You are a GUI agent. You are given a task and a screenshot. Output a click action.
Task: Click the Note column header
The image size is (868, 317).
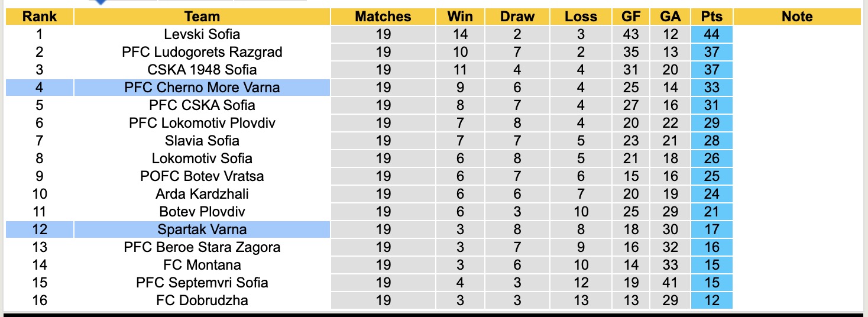pos(797,17)
